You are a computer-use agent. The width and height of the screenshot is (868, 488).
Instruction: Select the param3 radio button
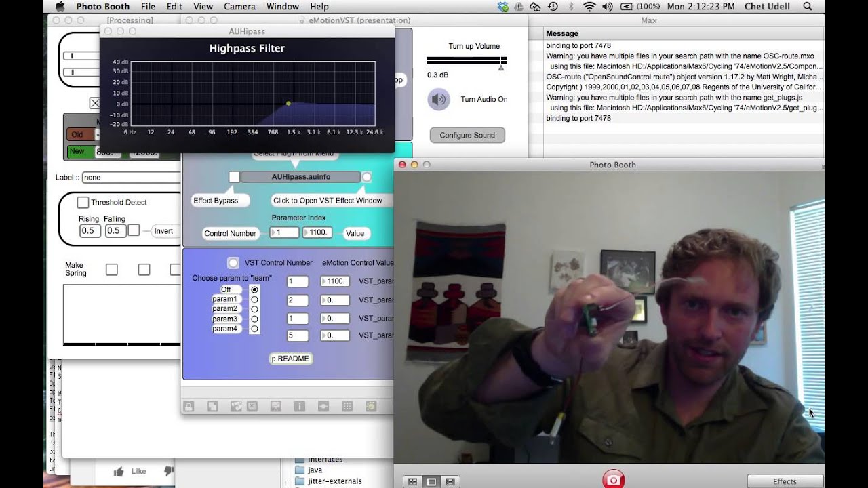[x=255, y=319]
